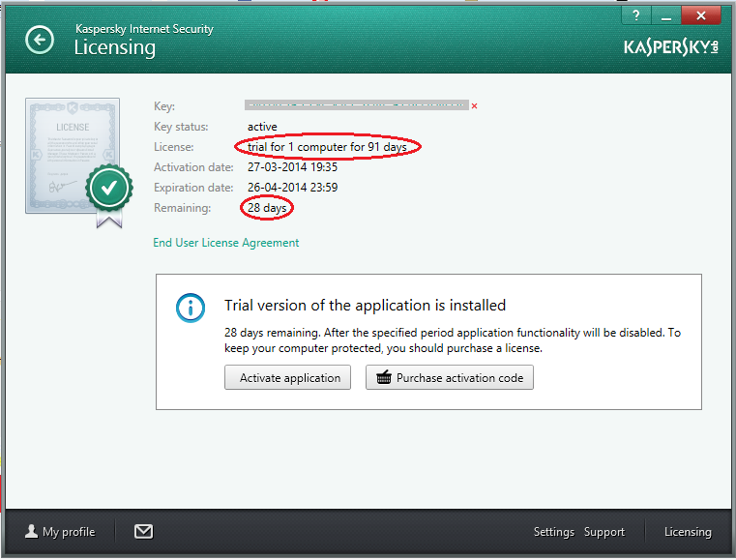Screen dimensions: 736x560
Task: Click the 'Licensing' page title
Action: pyautogui.click(x=115, y=48)
